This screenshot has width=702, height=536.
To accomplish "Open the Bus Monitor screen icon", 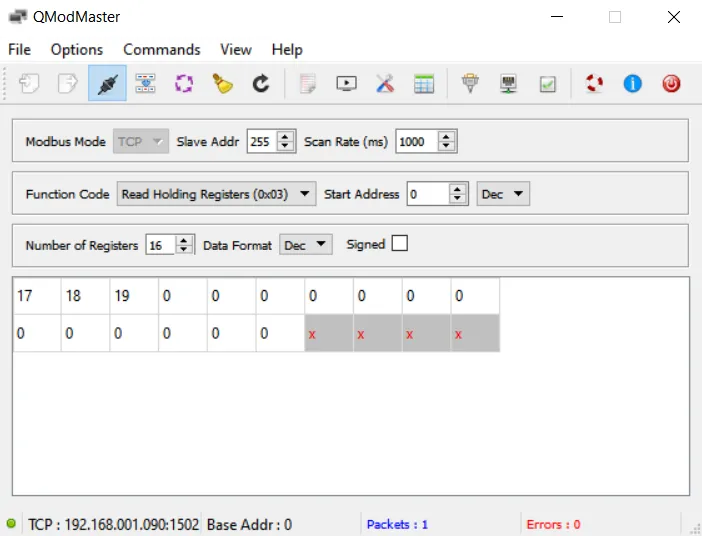I will tap(346, 84).
